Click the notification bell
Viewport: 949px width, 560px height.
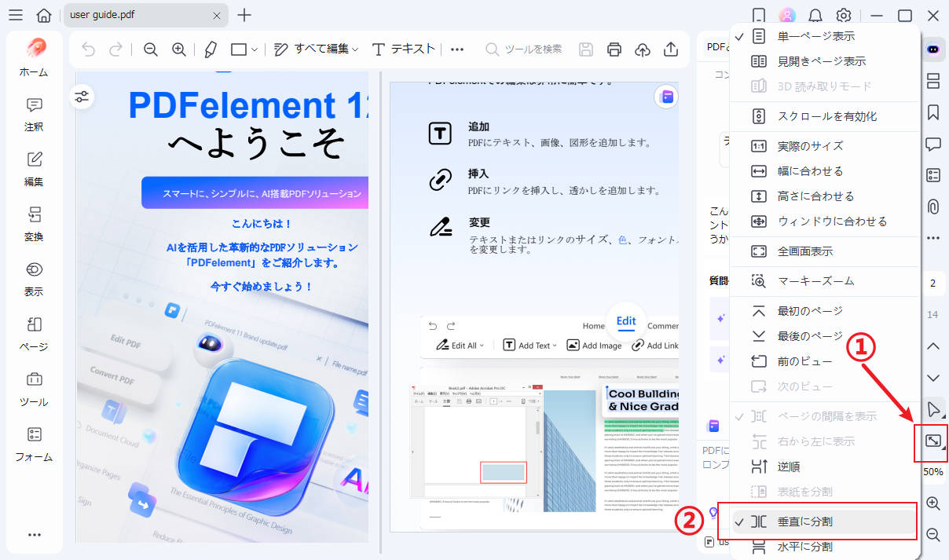815,15
